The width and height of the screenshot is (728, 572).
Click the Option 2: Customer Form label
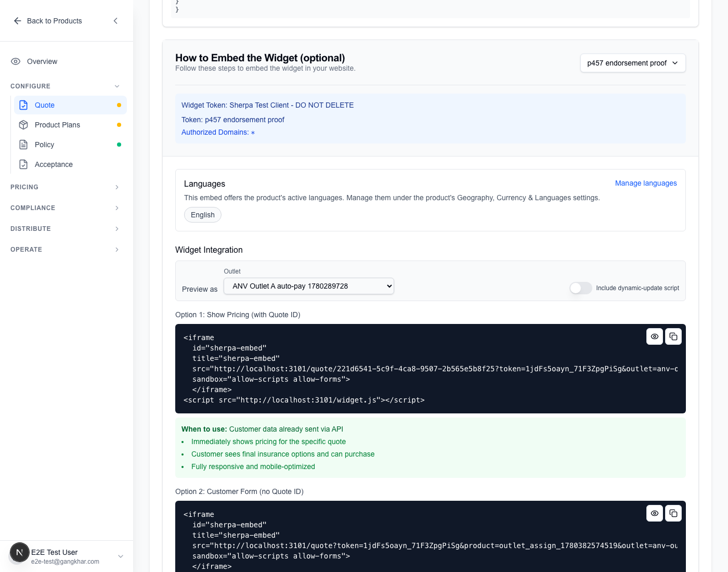pyautogui.click(x=239, y=491)
